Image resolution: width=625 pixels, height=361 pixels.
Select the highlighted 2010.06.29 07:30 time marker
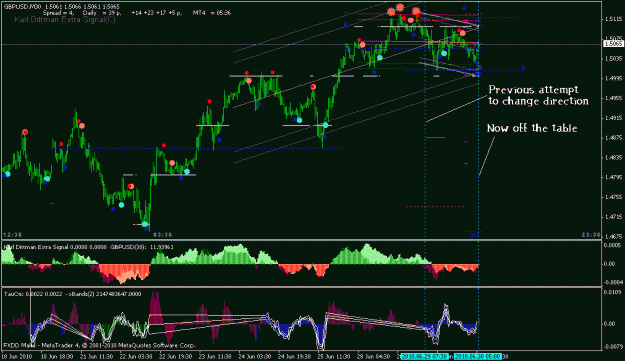[424, 356]
